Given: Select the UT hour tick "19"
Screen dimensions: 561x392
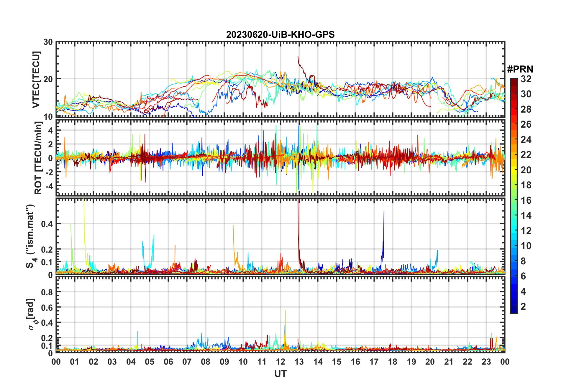Looking at the screenshot, I should [x=411, y=362].
